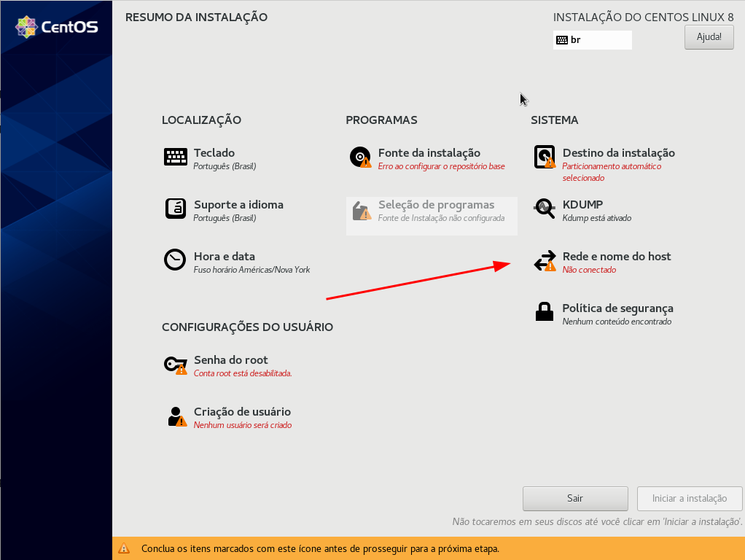Click 'Particionamento automático selecionado' status text
745x560 pixels.
pyautogui.click(x=612, y=172)
